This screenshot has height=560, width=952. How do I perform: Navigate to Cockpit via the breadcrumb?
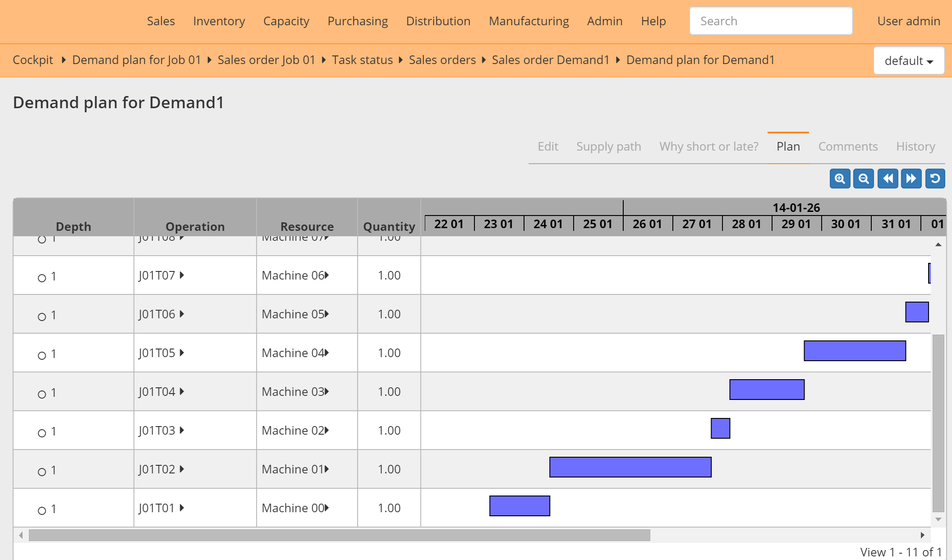(33, 60)
